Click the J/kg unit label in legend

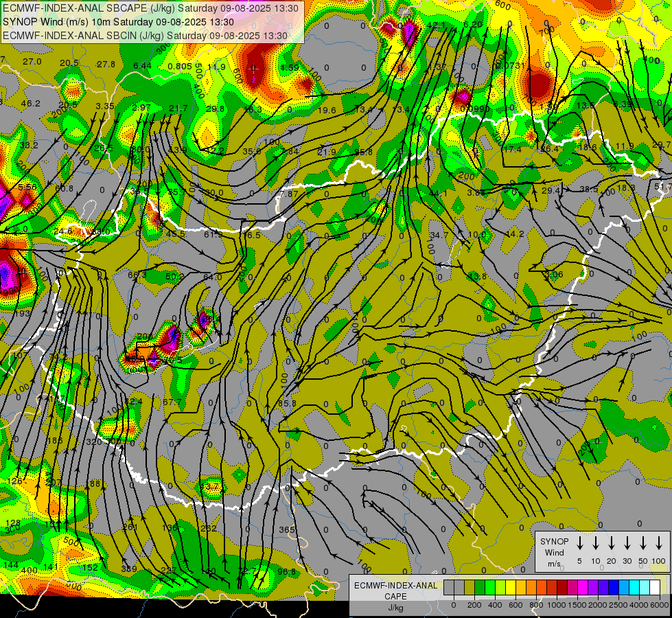pos(395,608)
